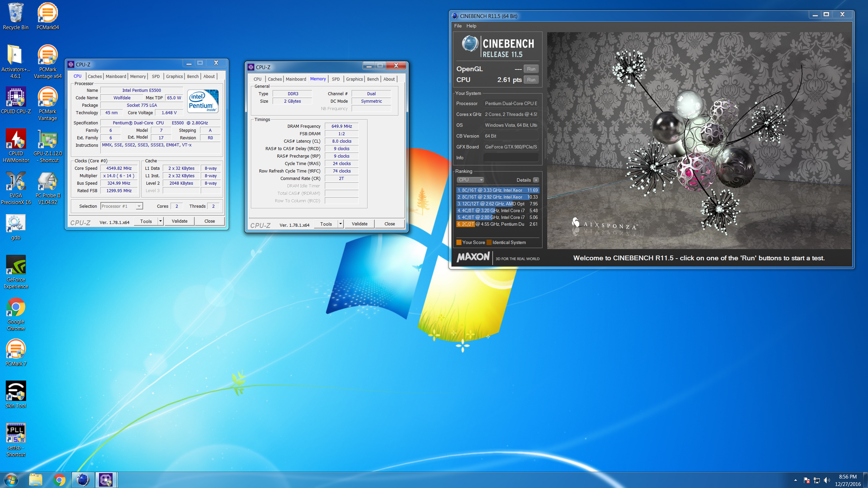Screen dimensions: 868x488
Task: Click Tools button in Memory CPU-Z window
Action: point(326,224)
